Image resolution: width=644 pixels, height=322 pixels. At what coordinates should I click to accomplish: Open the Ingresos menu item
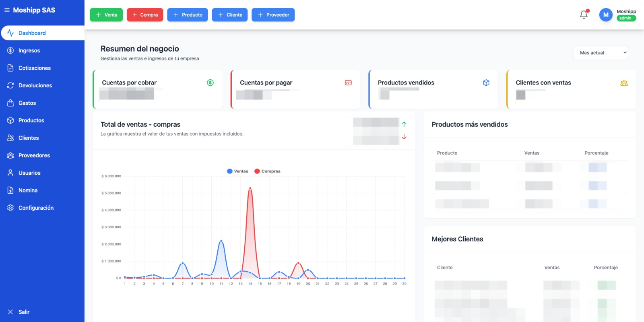coord(29,51)
